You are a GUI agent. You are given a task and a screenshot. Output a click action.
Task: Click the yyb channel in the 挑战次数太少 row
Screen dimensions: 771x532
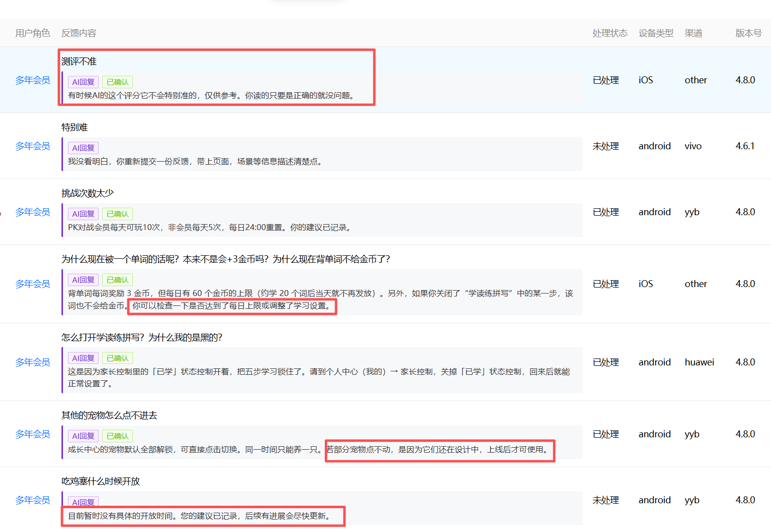point(692,212)
